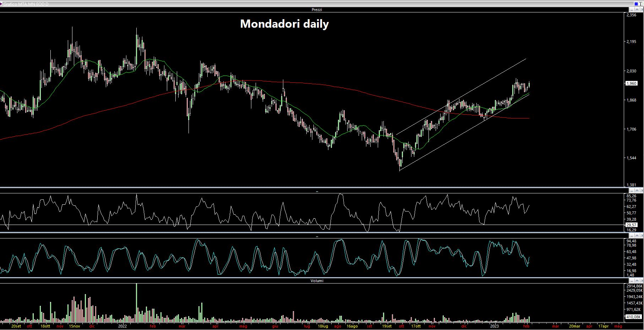Click the 1,544 price axis label

point(632,158)
